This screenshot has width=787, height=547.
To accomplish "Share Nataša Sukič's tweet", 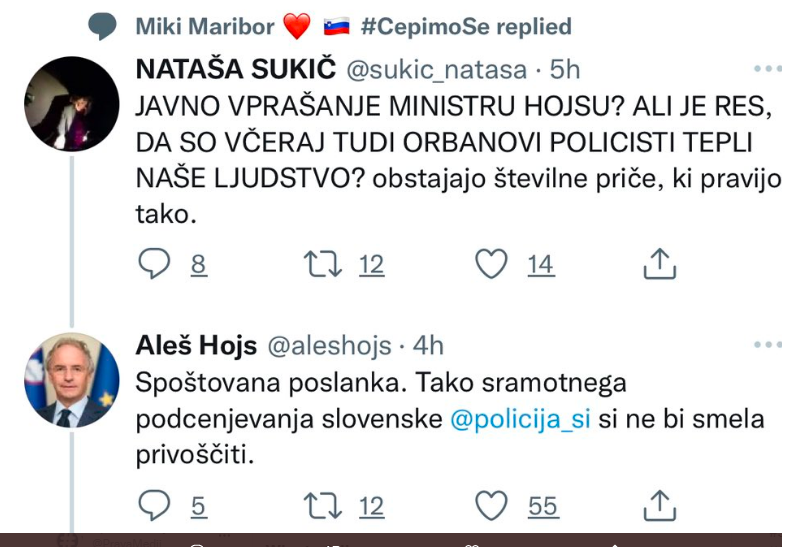I will point(659,264).
